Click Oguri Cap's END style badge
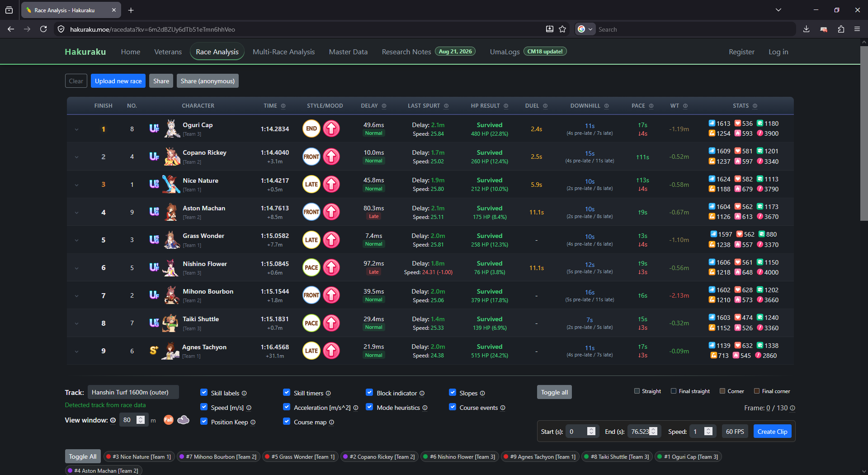The height and width of the screenshot is (475, 868). coord(311,128)
